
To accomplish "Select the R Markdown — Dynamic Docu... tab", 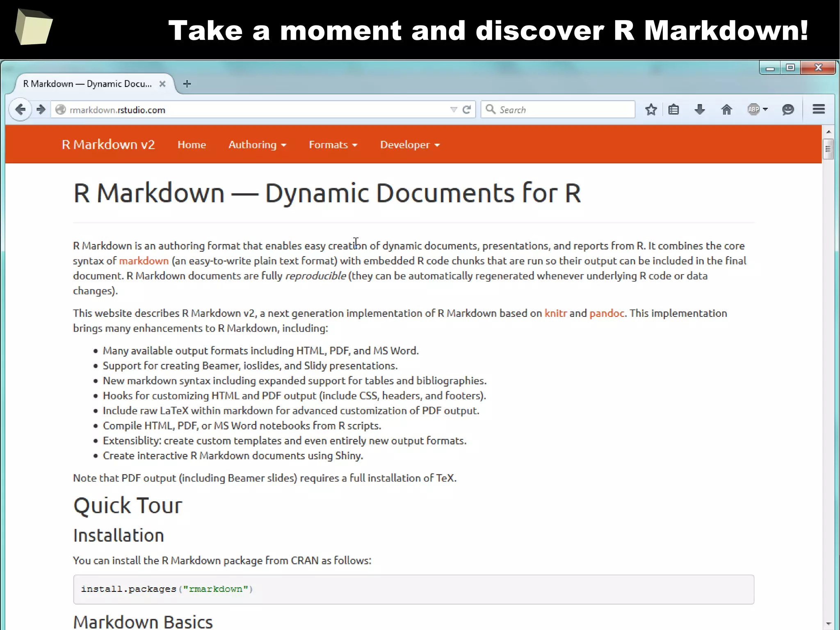I will click(x=87, y=84).
